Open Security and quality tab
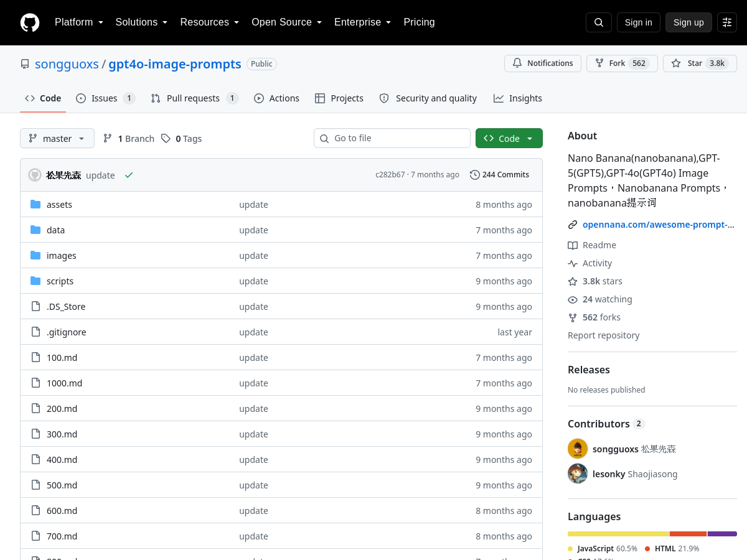 coord(428,98)
